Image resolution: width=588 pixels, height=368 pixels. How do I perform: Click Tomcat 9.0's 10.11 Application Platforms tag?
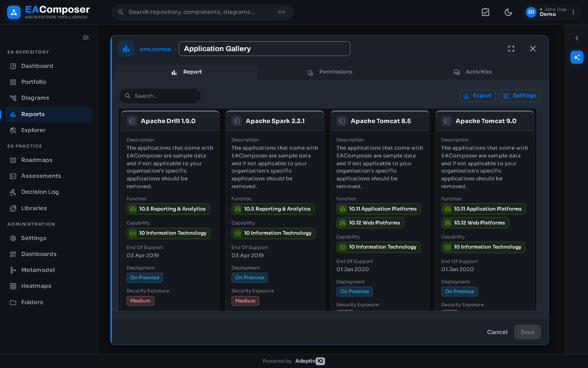483,209
